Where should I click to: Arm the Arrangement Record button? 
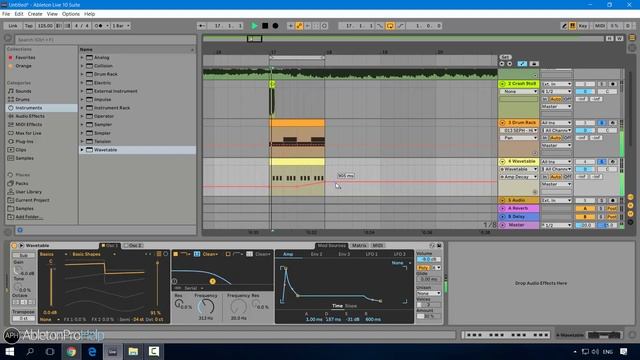click(x=276, y=26)
